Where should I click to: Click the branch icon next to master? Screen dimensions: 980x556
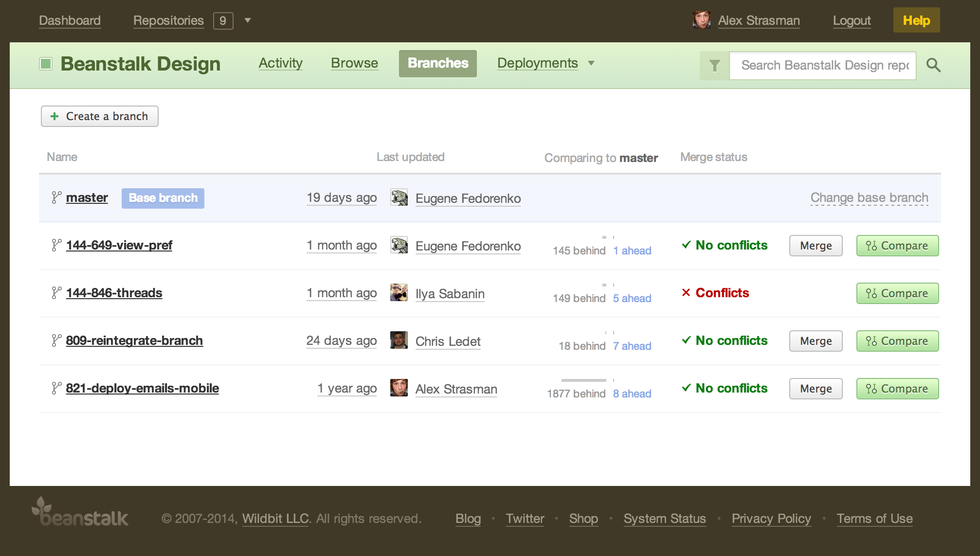point(56,197)
